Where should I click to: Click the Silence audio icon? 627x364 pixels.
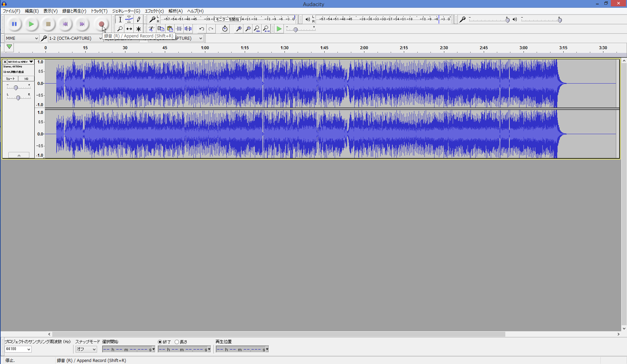[x=188, y=29]
